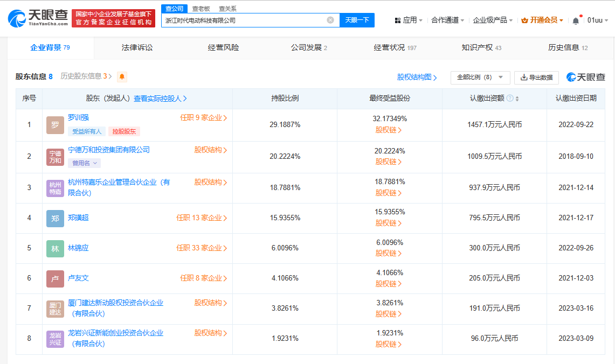This screenshot has width=615, height=364.
Task: Open the 经营状况 tab
Action: point(395,48)
